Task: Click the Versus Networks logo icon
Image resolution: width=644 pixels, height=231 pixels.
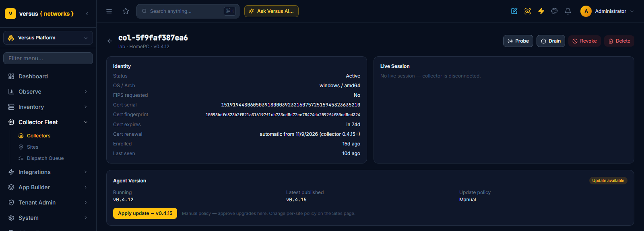Action: (x=10, y=14)
